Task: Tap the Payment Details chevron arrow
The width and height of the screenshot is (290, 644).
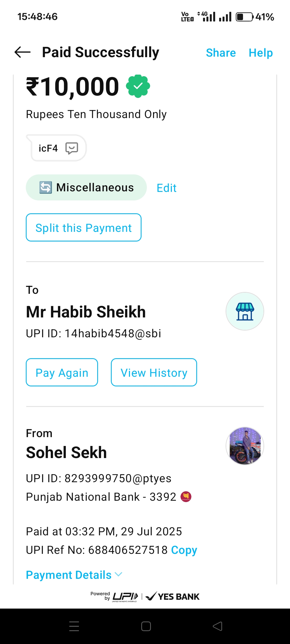Action: coord(118,574)
